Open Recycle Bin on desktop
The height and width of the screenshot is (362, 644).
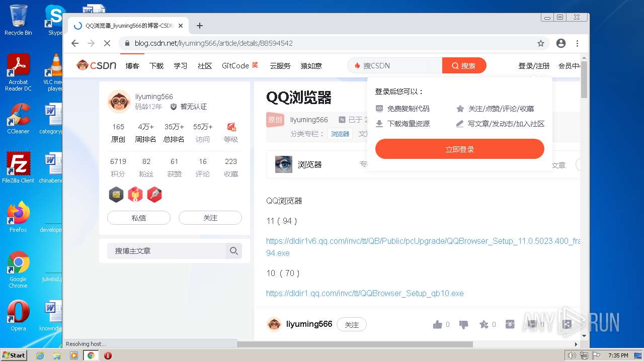click(x=18, y=20)
